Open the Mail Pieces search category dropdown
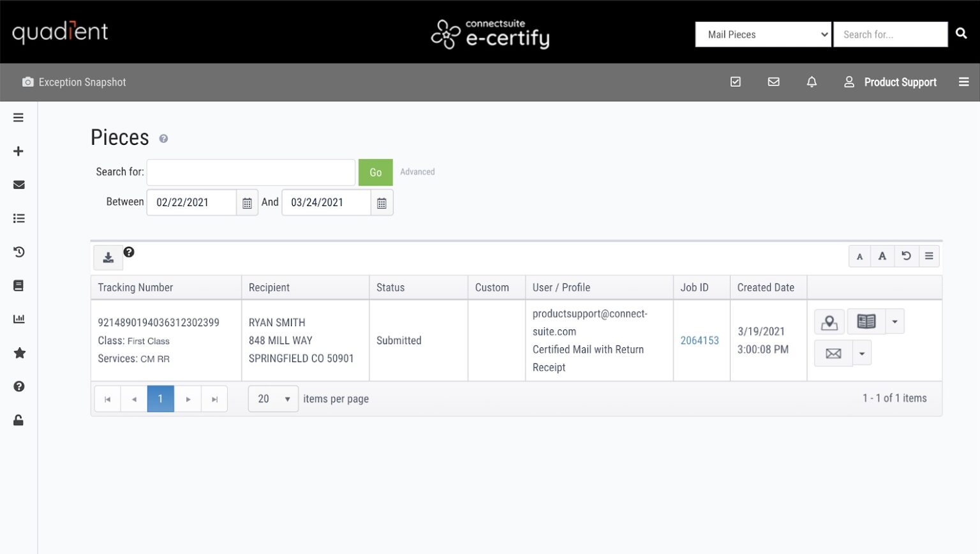This screenshot has height=554, width=980. pos(762,34)
